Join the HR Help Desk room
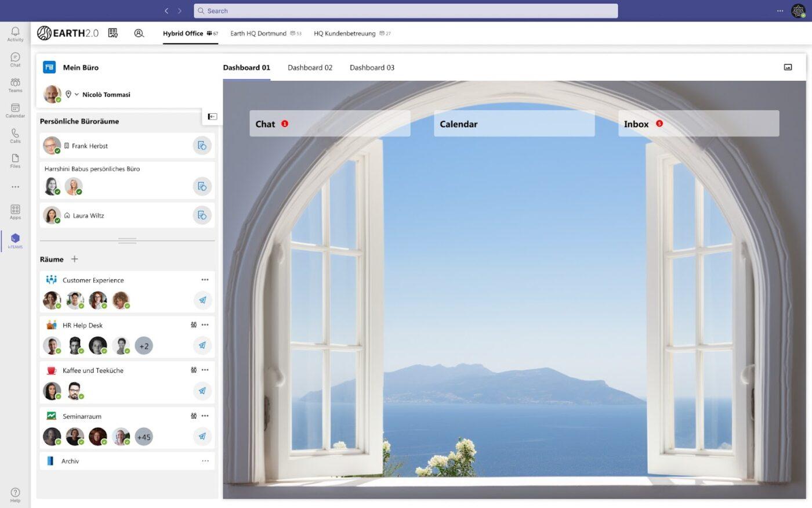The image size is (812, 508). tap(202, 345)
